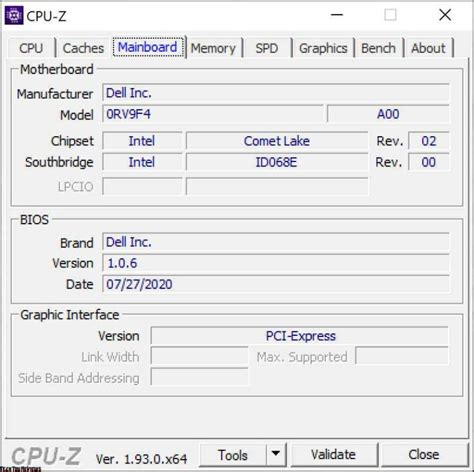Image resolution: width=474 pixels, height=472 pixels.
Task: Click the BIOS brand Dell Inc. value
Action: pyautogui.click(x=276, y=242)
